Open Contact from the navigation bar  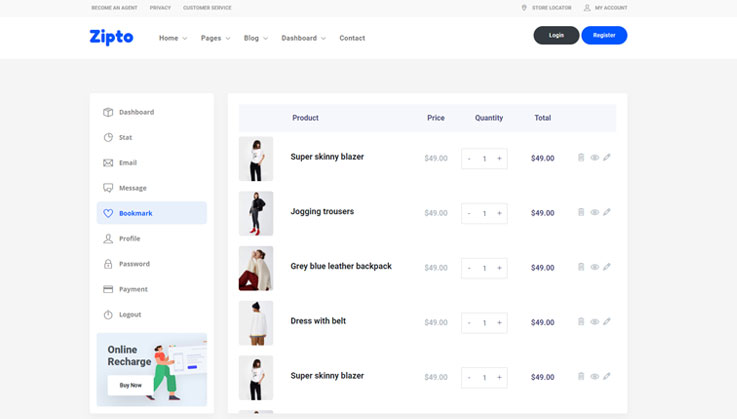coord(352,38)
